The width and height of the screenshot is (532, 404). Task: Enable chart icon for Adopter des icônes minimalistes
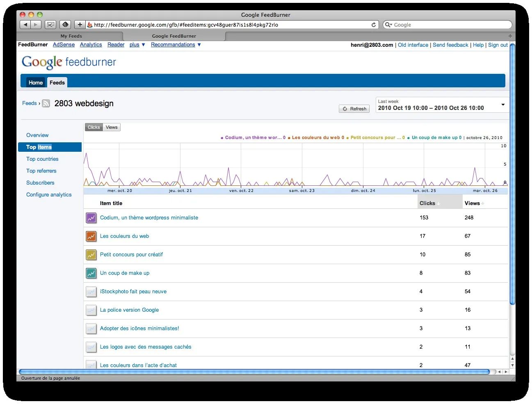click(91, 329)
